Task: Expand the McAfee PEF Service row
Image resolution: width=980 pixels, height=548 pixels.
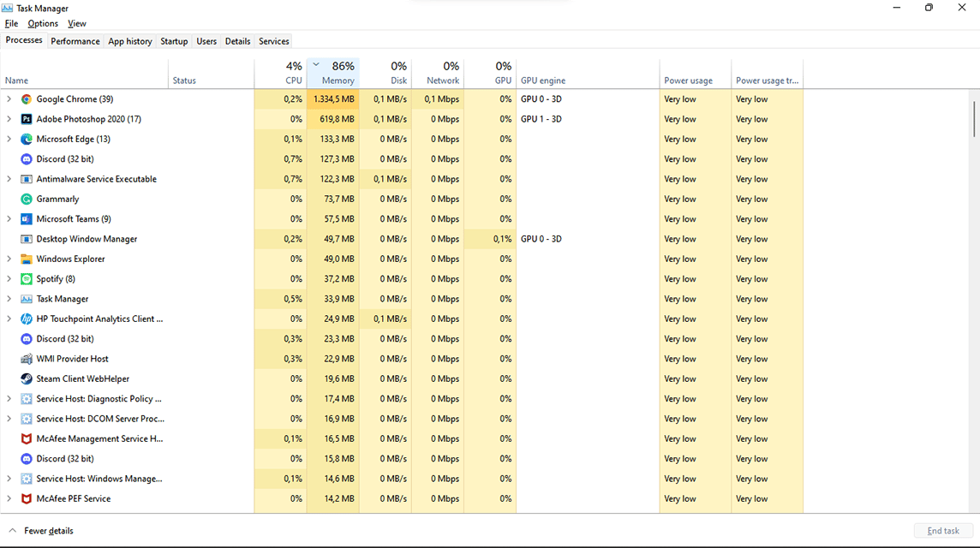Action: pyautogui.click(x=9, y=499)
